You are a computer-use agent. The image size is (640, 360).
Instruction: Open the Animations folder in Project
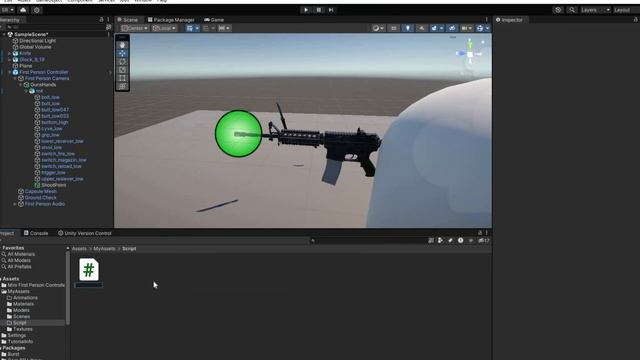25,298
